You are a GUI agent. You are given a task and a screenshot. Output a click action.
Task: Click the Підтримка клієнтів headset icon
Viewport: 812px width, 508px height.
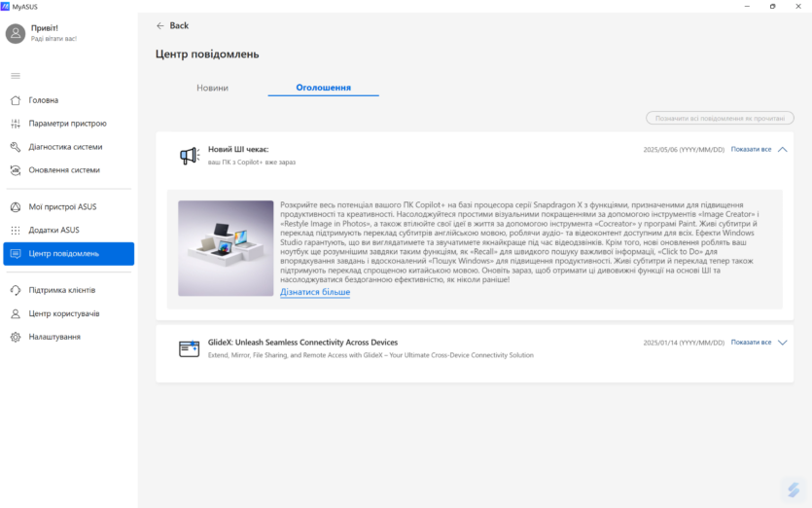click(x=16, y=290)
